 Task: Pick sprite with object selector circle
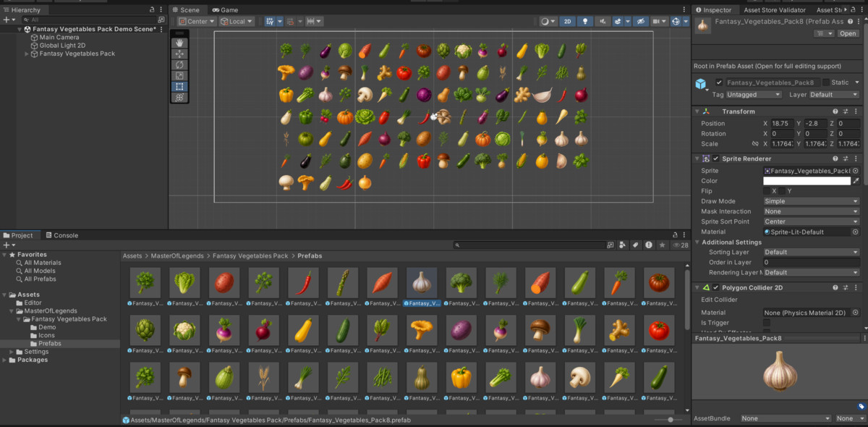click(855, 171)
